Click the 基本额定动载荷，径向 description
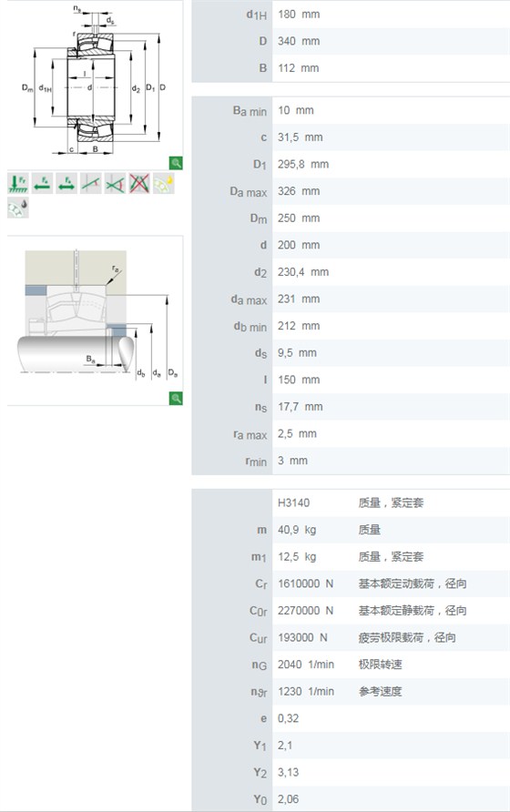510x812 pixels. pyautogui.click(x=413, y=584)
